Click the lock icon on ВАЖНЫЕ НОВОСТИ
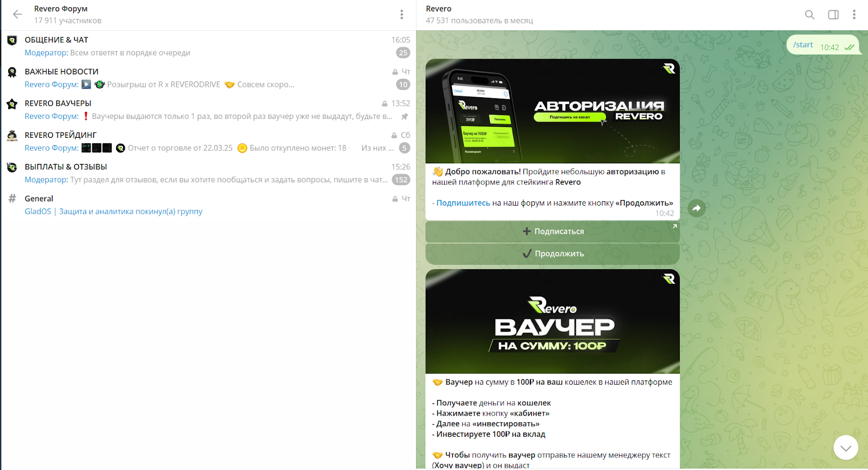This screenshot has height=470, width=868. click(395, 72)
